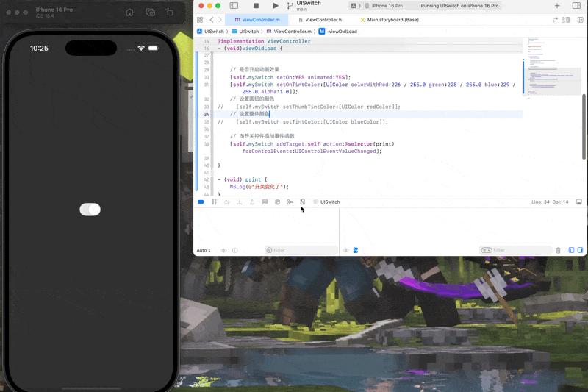Open environment overrides

303,202
